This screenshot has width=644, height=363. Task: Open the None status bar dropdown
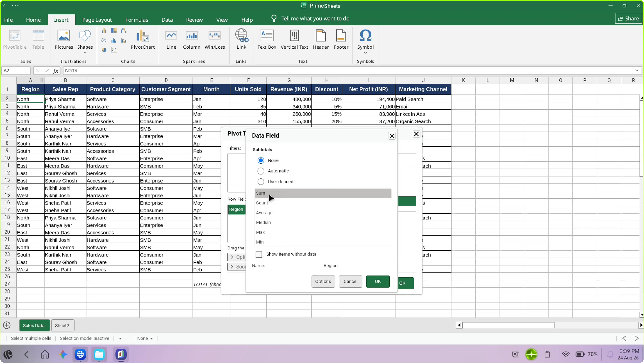145,338
